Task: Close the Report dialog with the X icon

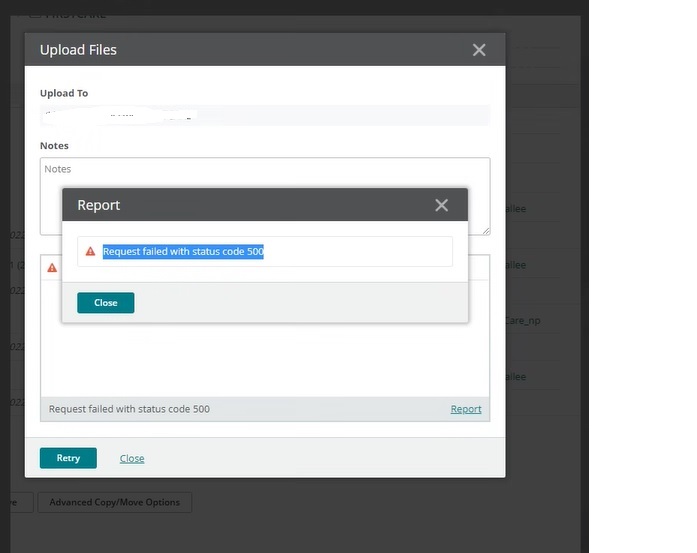Action: tap(441, 205)
